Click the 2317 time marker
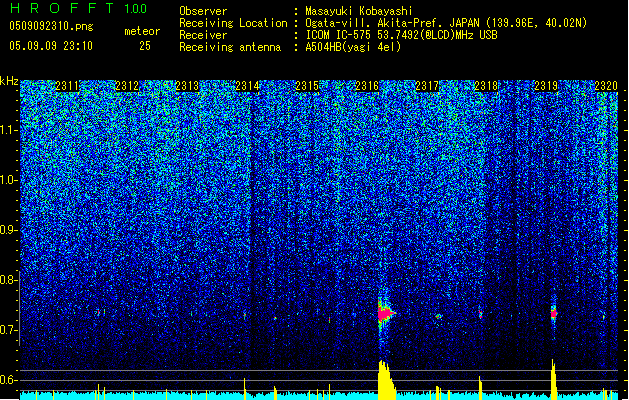629x400 pixels. 427,86
